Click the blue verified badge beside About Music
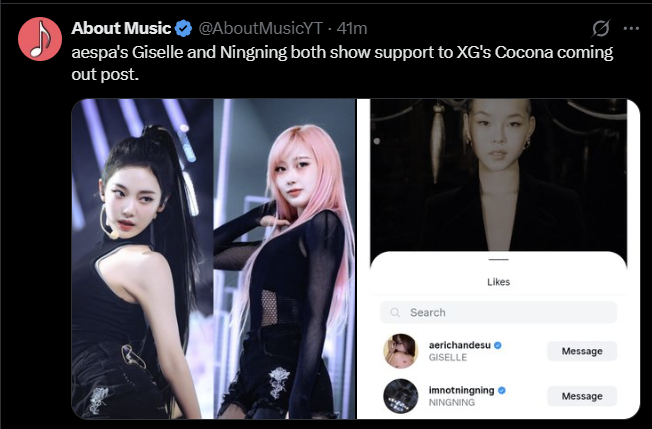The width and height of the screenshot is (652, 429). point(183,29)
